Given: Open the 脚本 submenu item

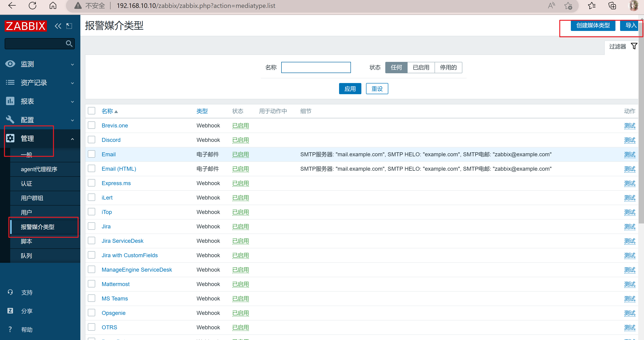Looking at the screenshot, I should 45,241.
